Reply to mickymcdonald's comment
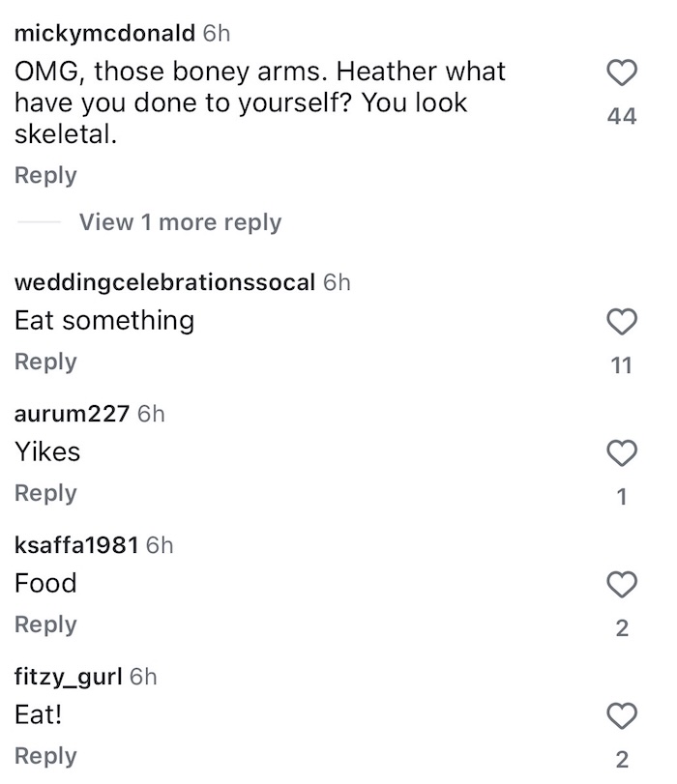Screen dimensions: 677x784 44,175
